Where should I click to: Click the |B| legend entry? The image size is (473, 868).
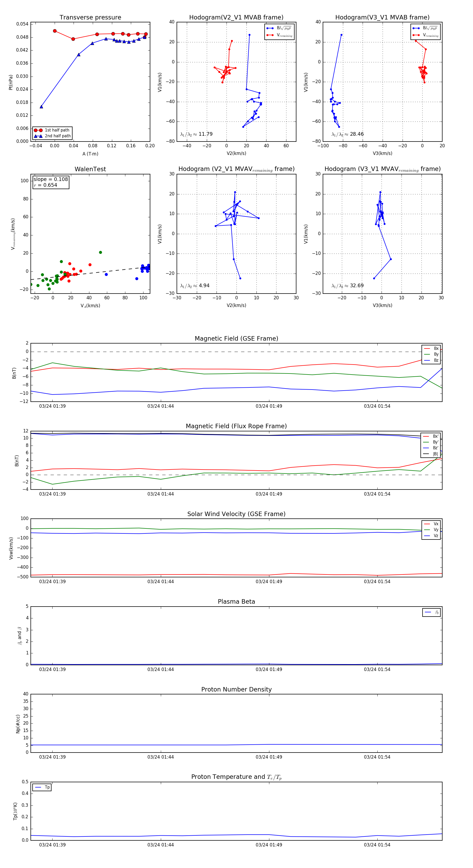(x=431, y=454)
